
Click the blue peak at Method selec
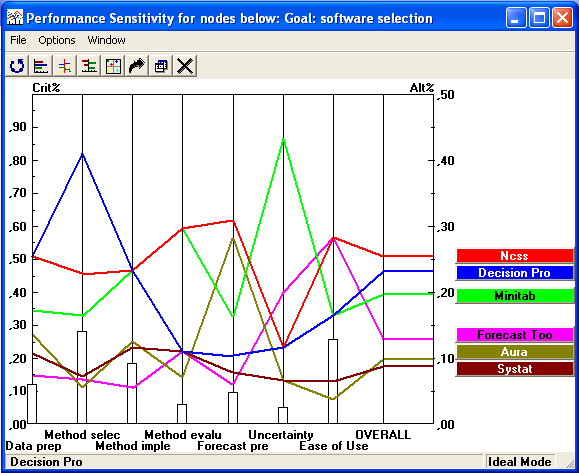pos(82,154)
